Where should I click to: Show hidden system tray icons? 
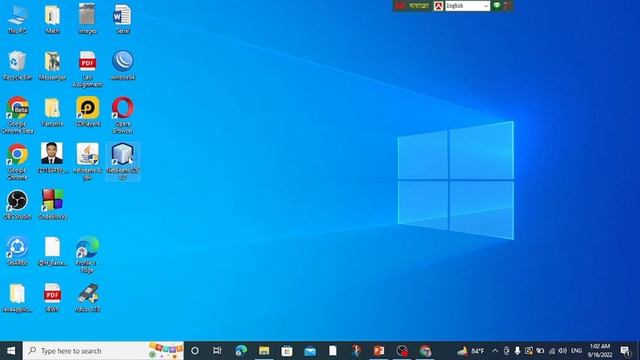495,351
